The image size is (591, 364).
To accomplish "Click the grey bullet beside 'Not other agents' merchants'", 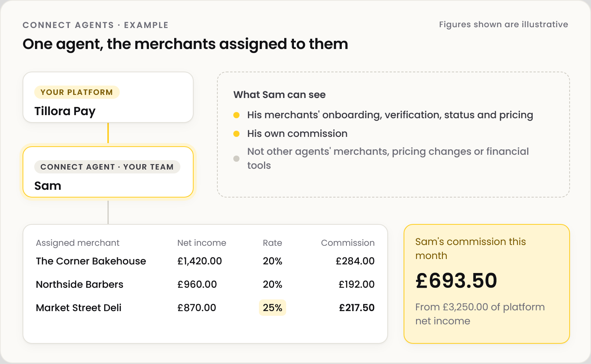I will coord(236,159).
